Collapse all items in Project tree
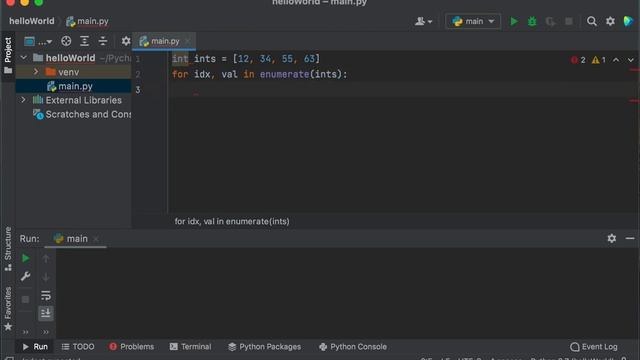 coord(103,41)
